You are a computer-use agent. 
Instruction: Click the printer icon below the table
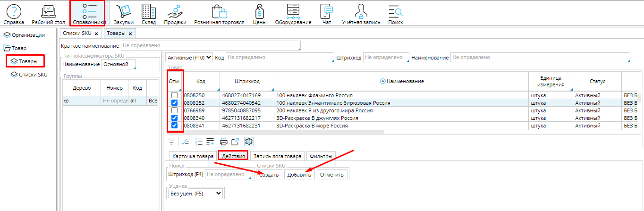(x=224, y=141)
